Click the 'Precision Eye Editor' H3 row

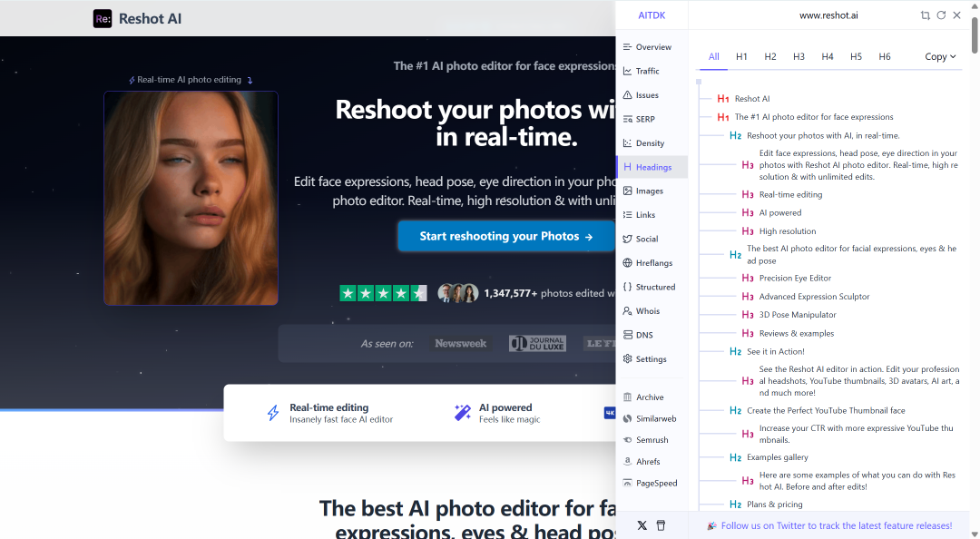coord(786,279)
